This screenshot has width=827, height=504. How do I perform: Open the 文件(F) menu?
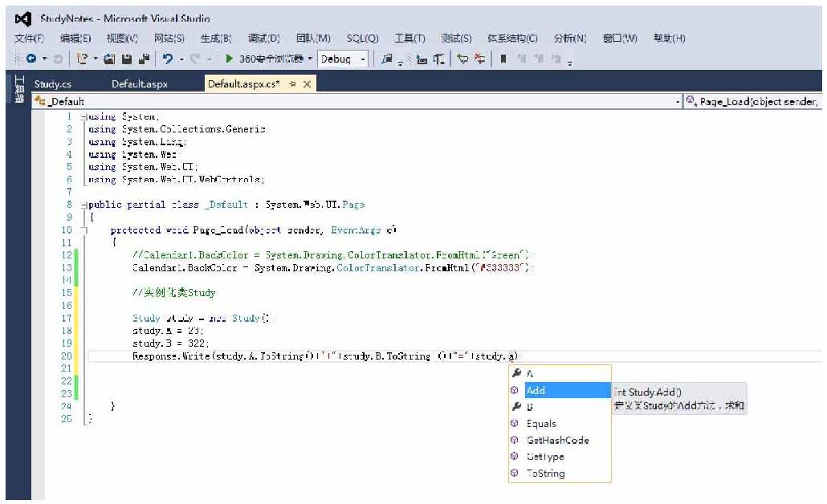[29, 38]
